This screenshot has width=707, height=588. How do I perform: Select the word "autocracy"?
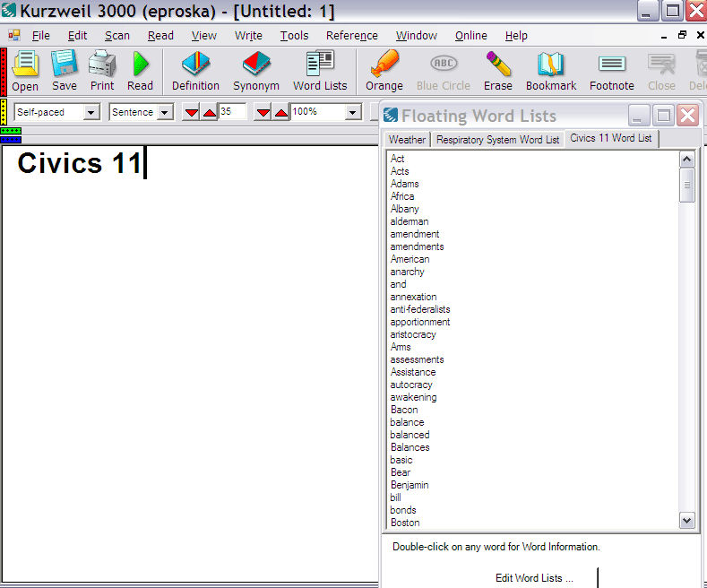(411, 385)
